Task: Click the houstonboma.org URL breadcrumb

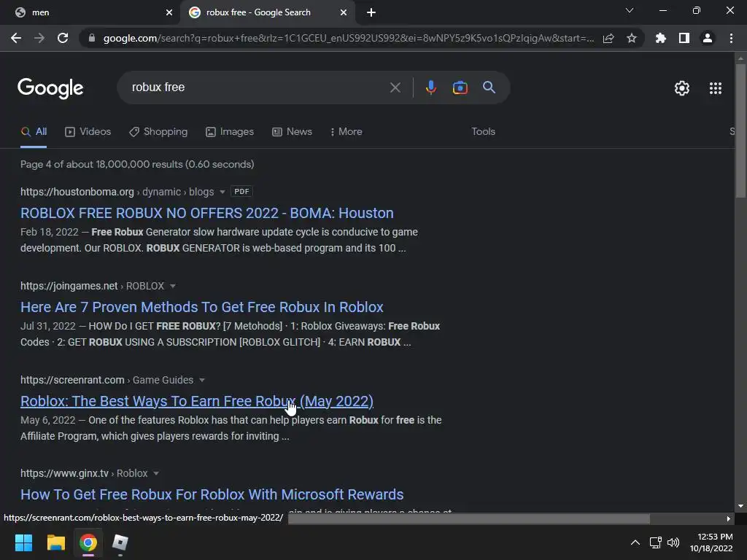Action: 117,192
